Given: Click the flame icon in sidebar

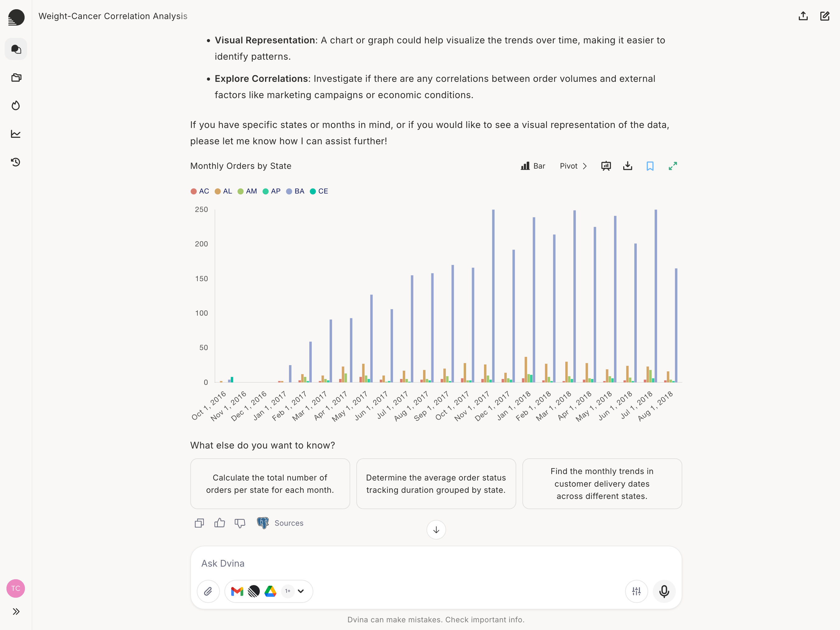Looking at the screenshot, I should [x=16, y=106].
